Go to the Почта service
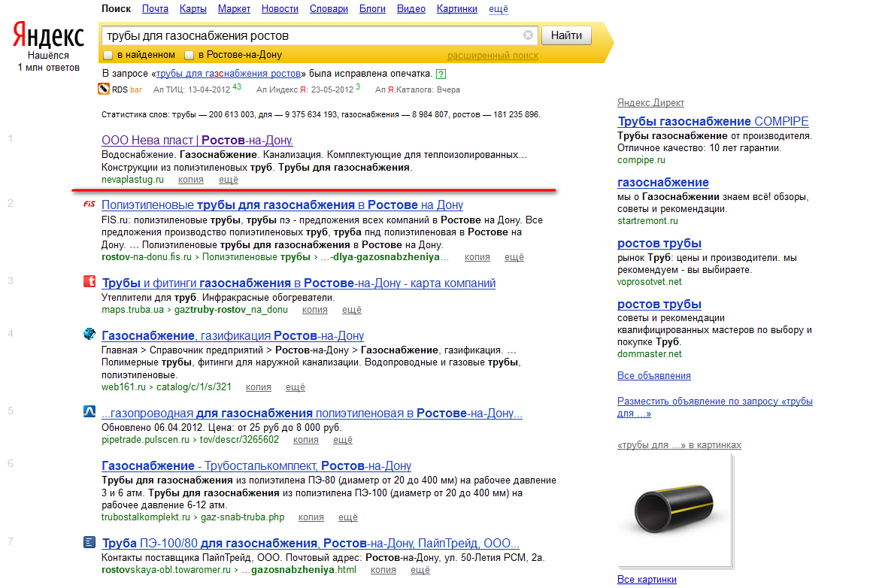 (155, 9)
